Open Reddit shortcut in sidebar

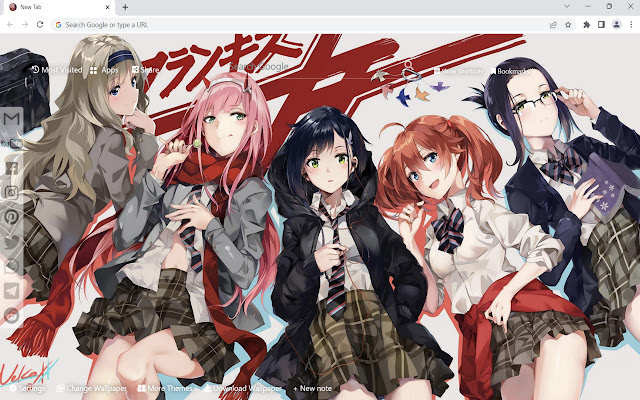11,316
